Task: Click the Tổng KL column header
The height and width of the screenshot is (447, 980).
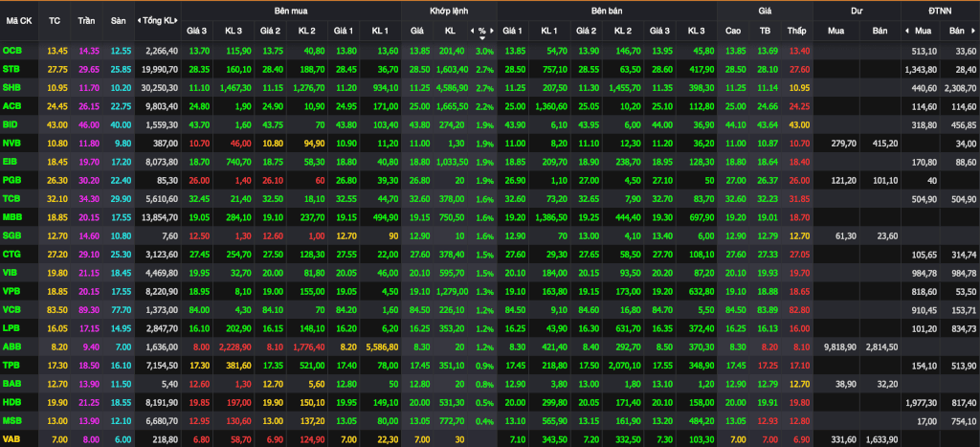Action: (157, 21)
